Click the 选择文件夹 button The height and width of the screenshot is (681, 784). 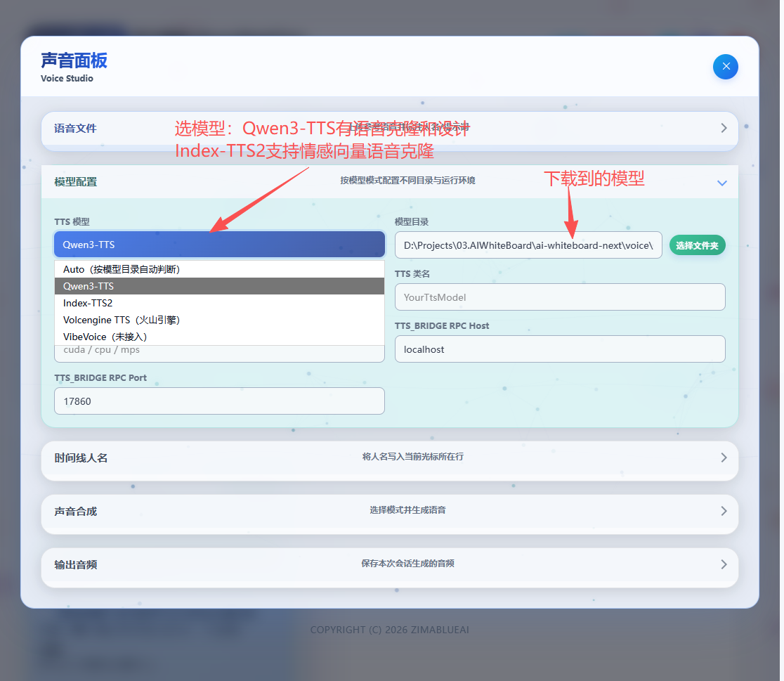click(x=697, y=245)
